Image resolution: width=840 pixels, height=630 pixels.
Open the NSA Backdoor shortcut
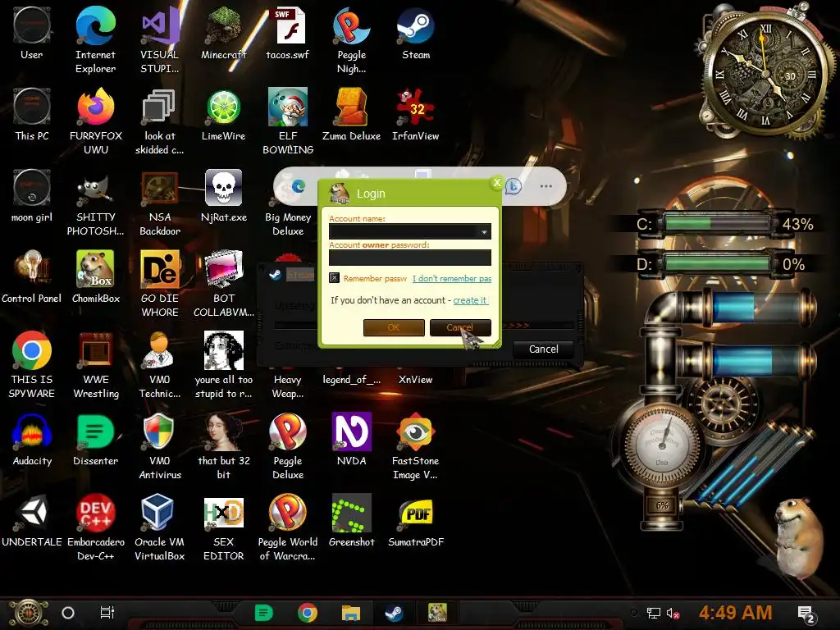(x=160, y=203)
